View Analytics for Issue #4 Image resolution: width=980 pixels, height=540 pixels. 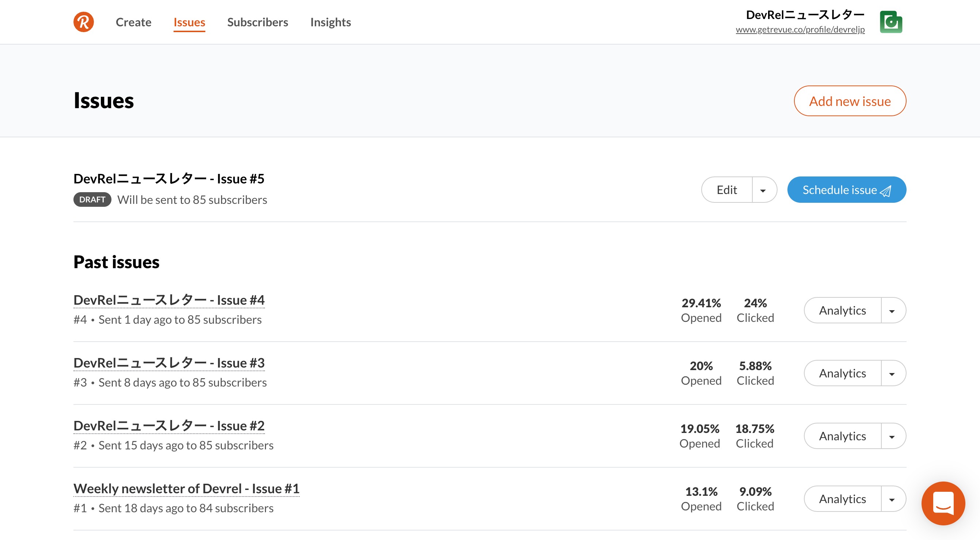pyautogui.click(x=842, y=310)
